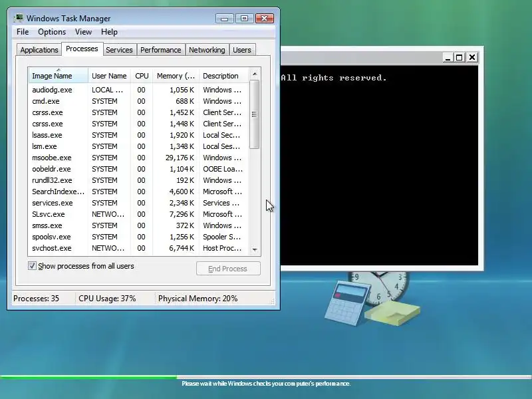The image size is (532, 399).
Task: Select the msoobe.exe process
Action: 139,158
